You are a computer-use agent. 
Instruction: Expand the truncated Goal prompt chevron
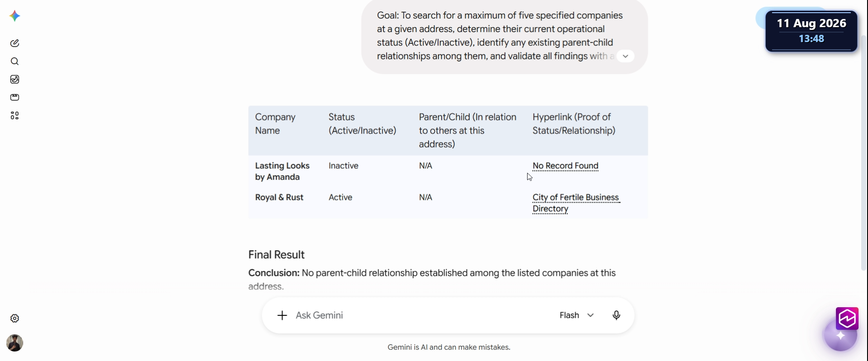pyautogui.click(x=625, y=56)
